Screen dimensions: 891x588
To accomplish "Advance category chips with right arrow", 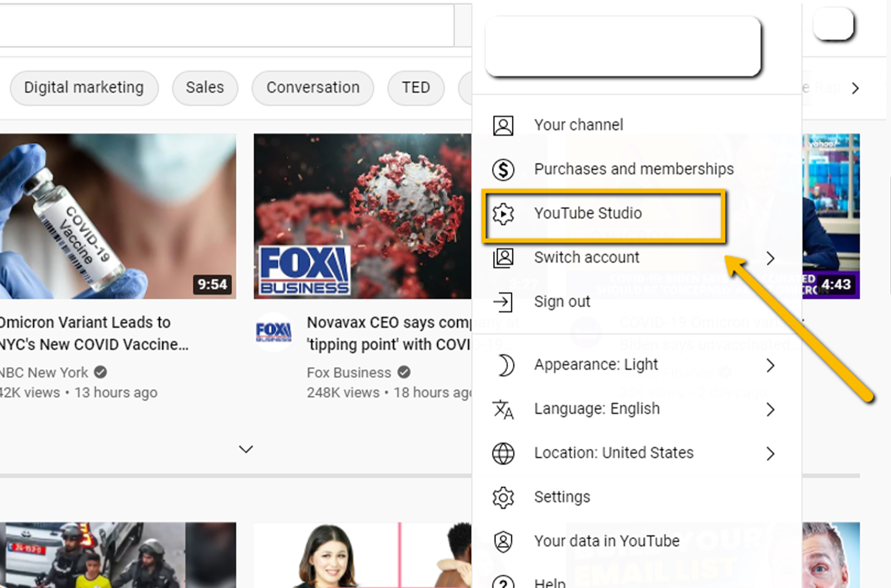I will tap(855, 88).
